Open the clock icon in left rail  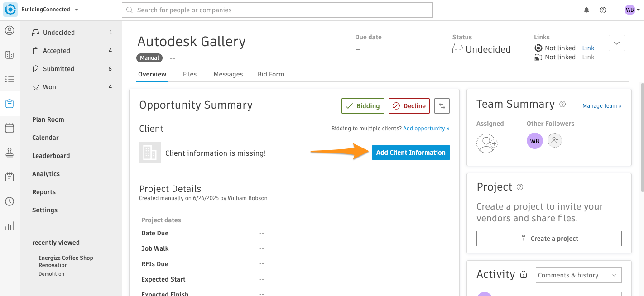(x=10, y=201)
